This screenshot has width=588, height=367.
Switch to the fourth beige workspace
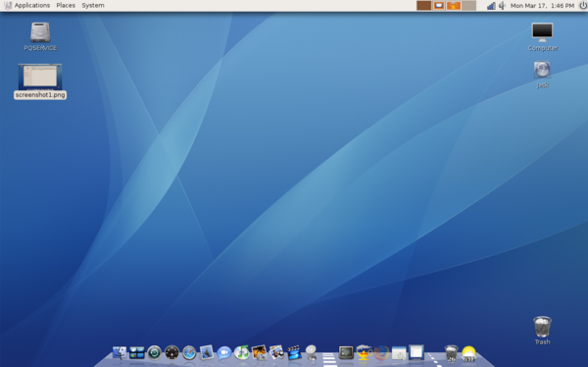pyautogui.click(x=468, y=5)
